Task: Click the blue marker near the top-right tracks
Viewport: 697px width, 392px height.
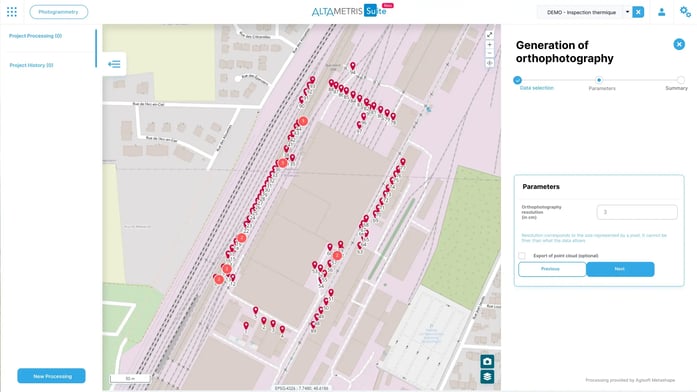Action: point(428,108)
